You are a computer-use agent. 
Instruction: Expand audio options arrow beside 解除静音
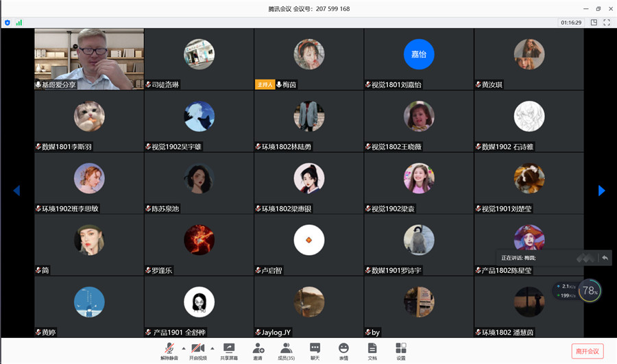183,348
